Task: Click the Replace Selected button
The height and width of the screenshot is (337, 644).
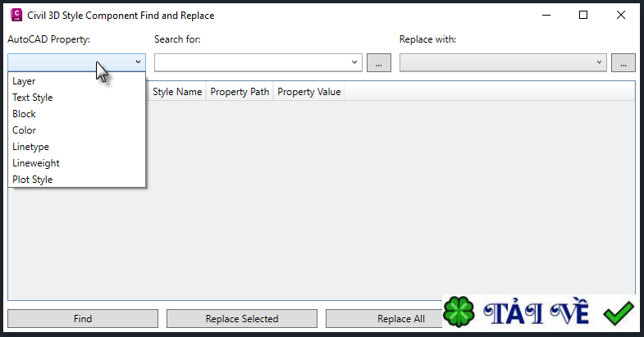Action: click(242, 319)
